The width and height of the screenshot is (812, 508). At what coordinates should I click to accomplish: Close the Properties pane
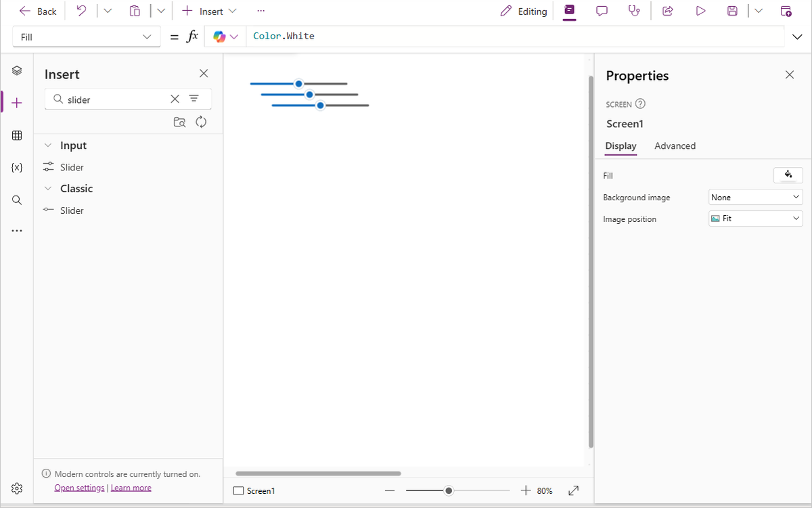pos(790,74)
